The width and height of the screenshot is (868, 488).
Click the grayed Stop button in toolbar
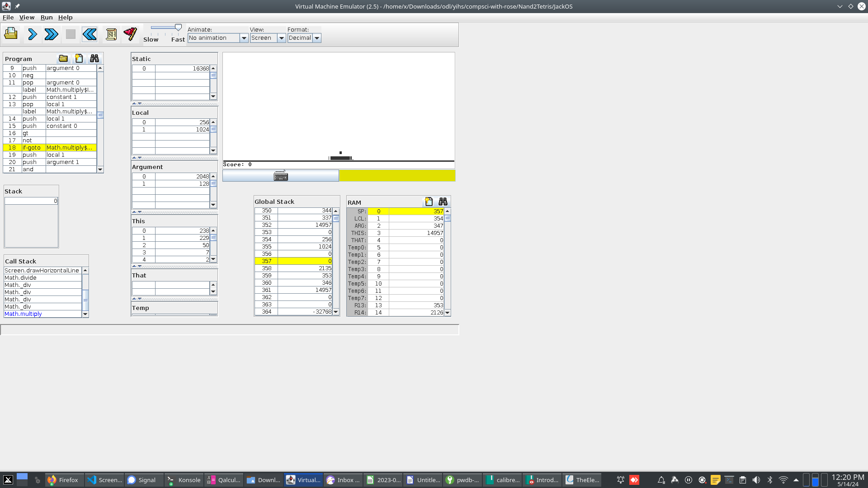pyautogui.click(x=71, y=34)
